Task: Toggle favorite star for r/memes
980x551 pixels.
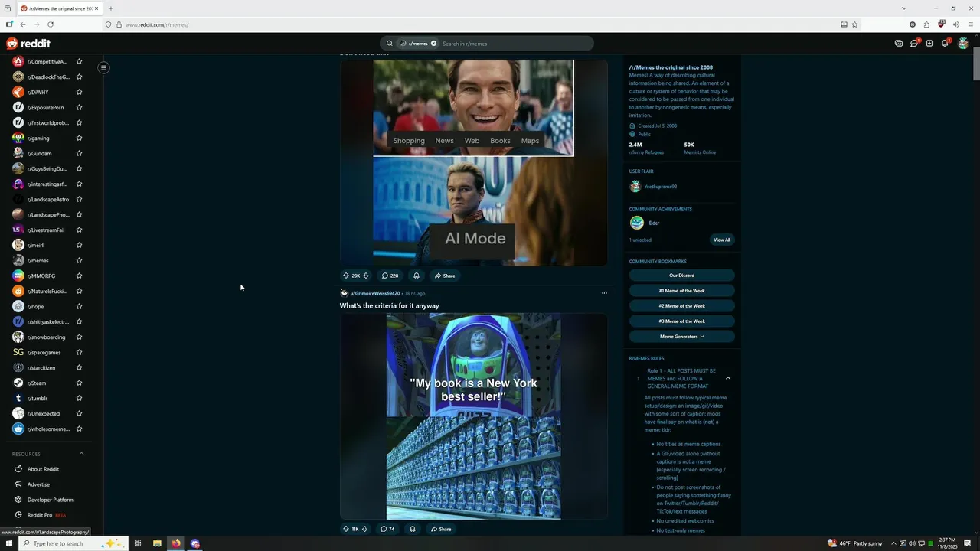Action: pyautogui.click(x=79, y=260)
